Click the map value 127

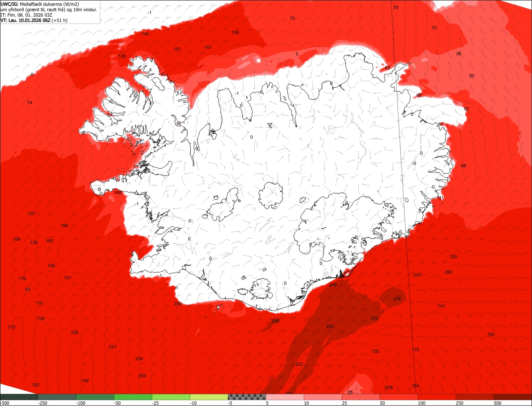(32, 214)
